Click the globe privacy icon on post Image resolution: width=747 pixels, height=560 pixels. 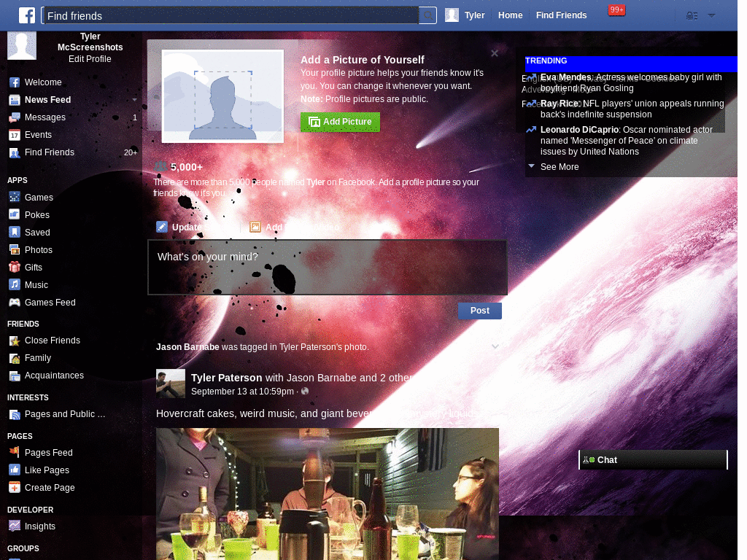point(305,391)
